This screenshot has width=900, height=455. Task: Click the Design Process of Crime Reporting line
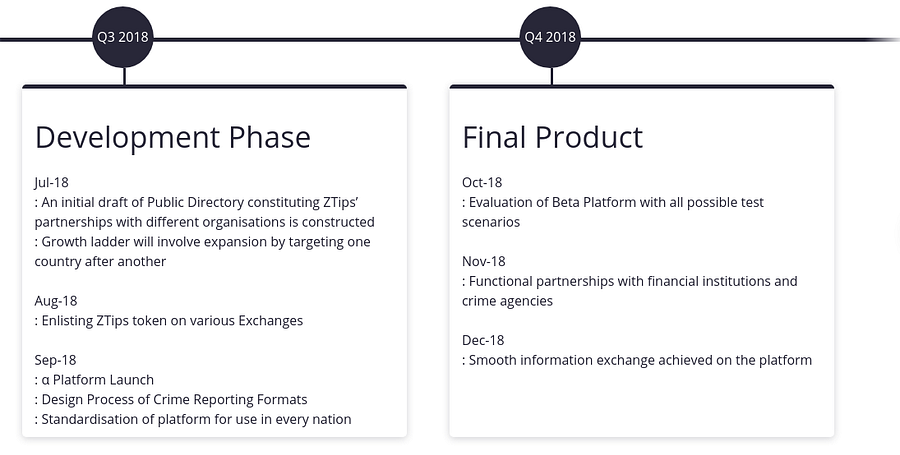[171, 400]
